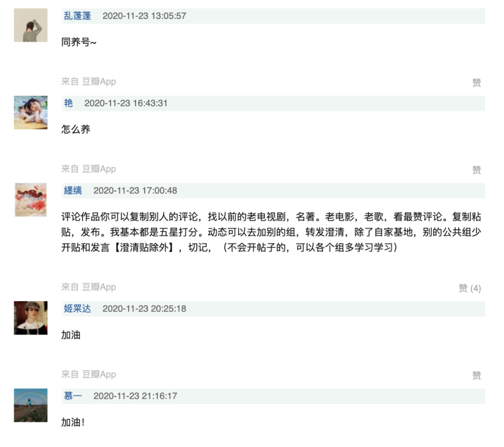Like 姬罴达's 加油 comment
The width and height of the screenshot is (504, 447).
pos(476,375)
